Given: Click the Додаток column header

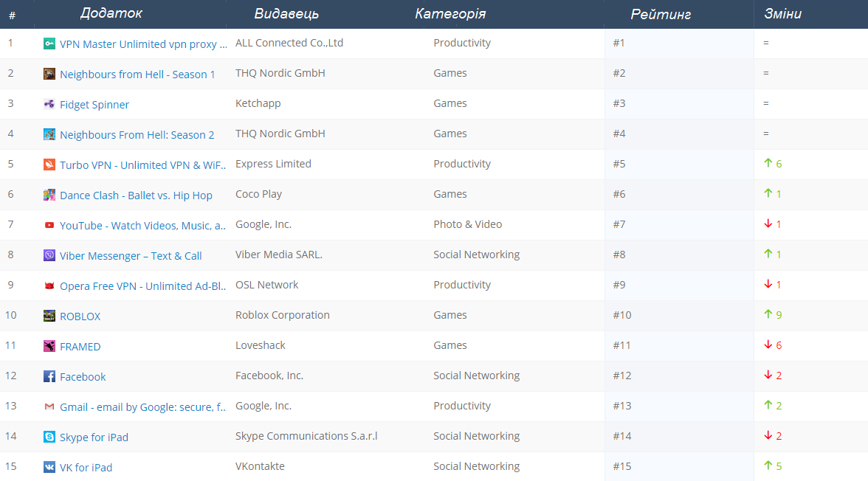Looking at the screenshot, I should 111,13.
